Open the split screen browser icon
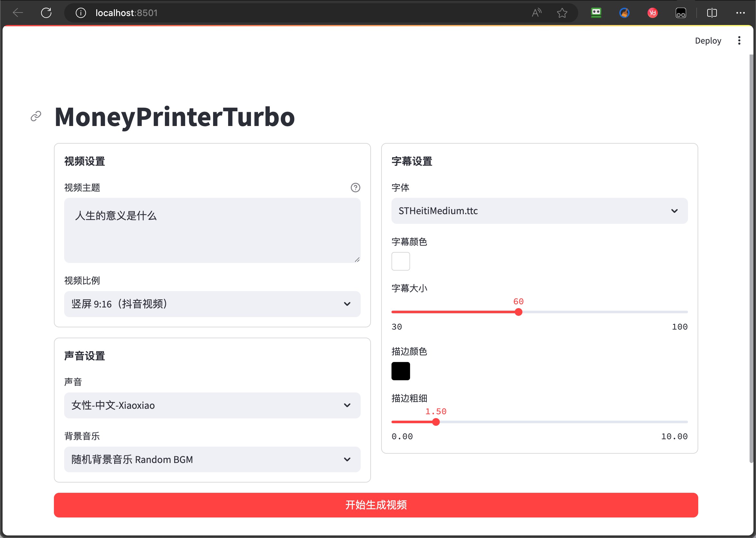 [x=712, y=13]
